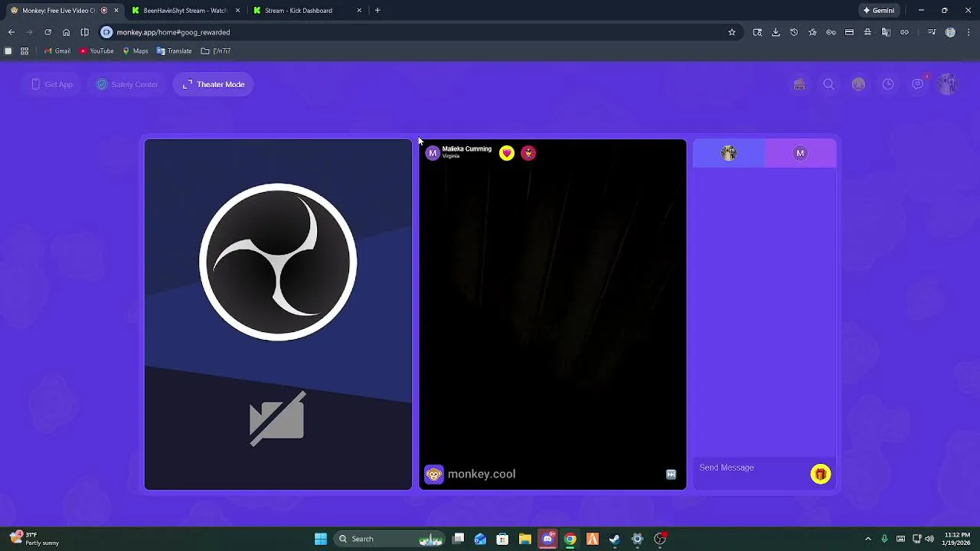Go back in browser

(x=11, y=32)
